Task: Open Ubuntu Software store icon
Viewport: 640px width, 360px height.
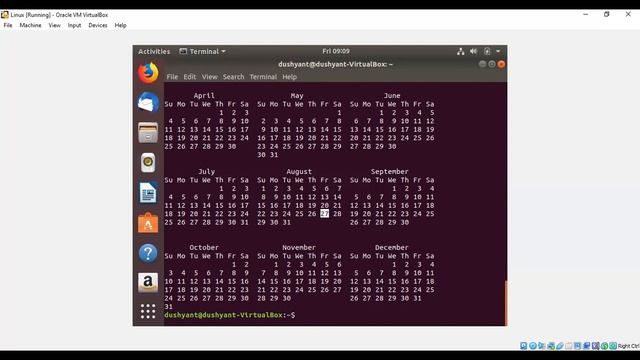Action: click(148, 223)
